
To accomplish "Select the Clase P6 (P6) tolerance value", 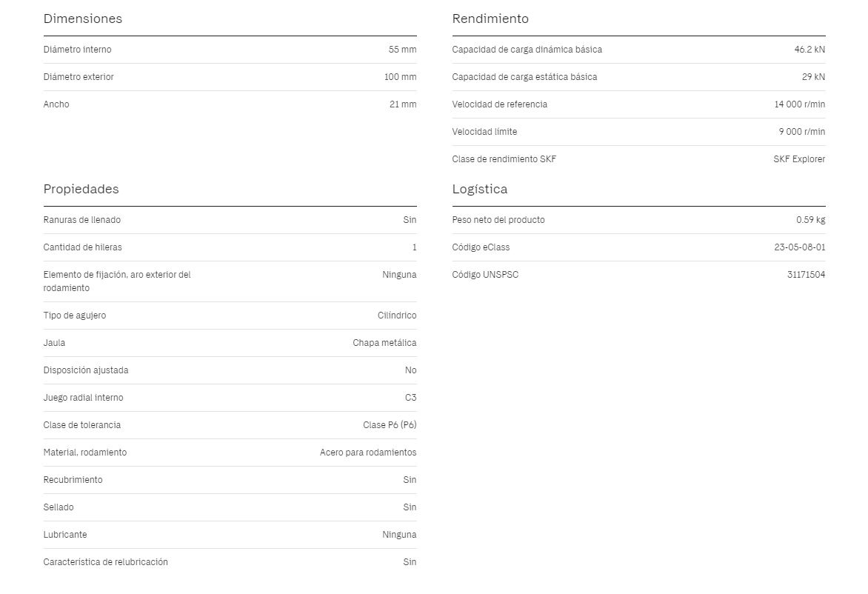I will pyautogui.click(x=390, y=425).
